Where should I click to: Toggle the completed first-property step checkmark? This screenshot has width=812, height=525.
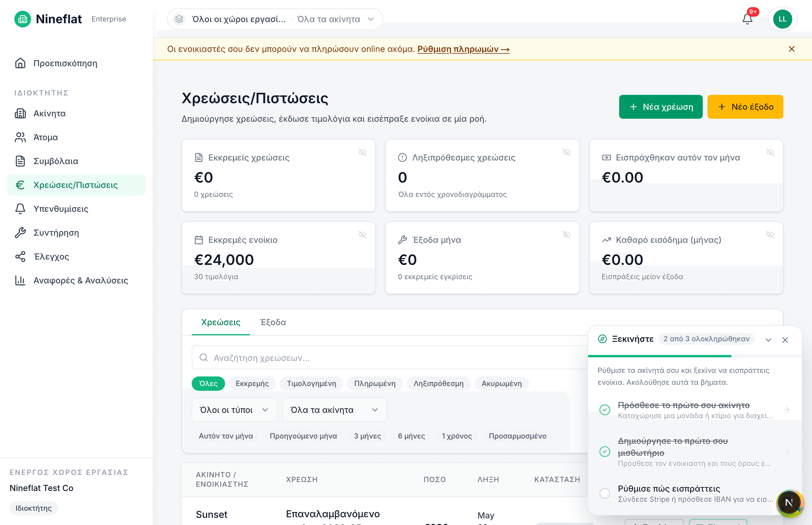pyautogui.click(x=605, y=410)
